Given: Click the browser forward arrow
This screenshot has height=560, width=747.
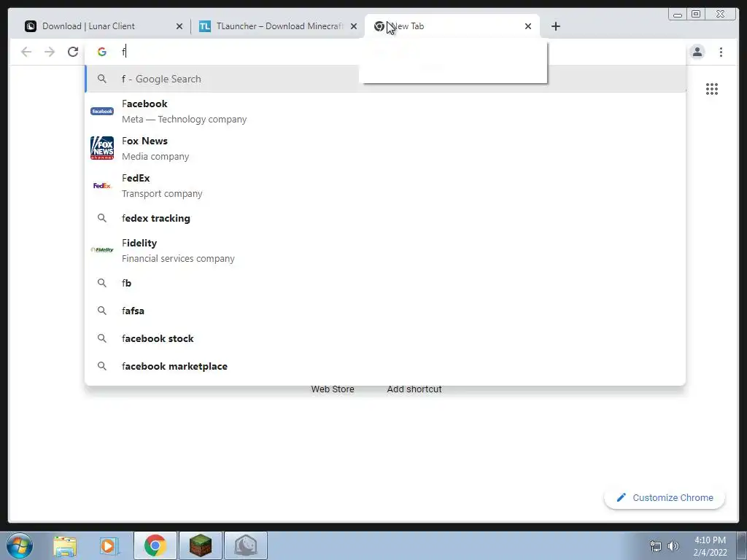Looking at the screenshot, I should pos(50,52).
